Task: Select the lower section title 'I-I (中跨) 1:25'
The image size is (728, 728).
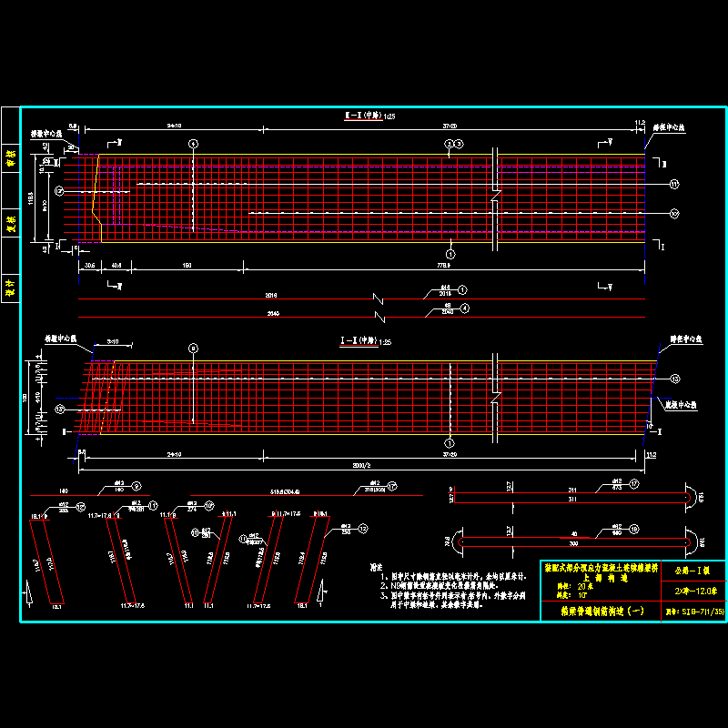Action: click(x=366, y=341)
